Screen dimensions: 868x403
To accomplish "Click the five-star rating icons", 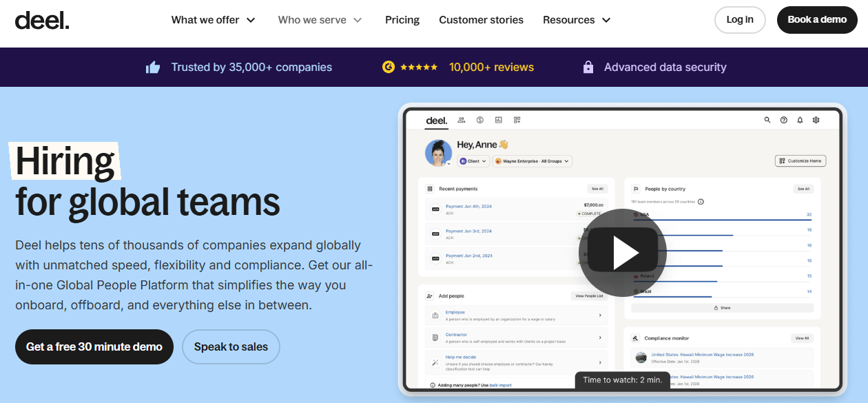I will 419,67.
